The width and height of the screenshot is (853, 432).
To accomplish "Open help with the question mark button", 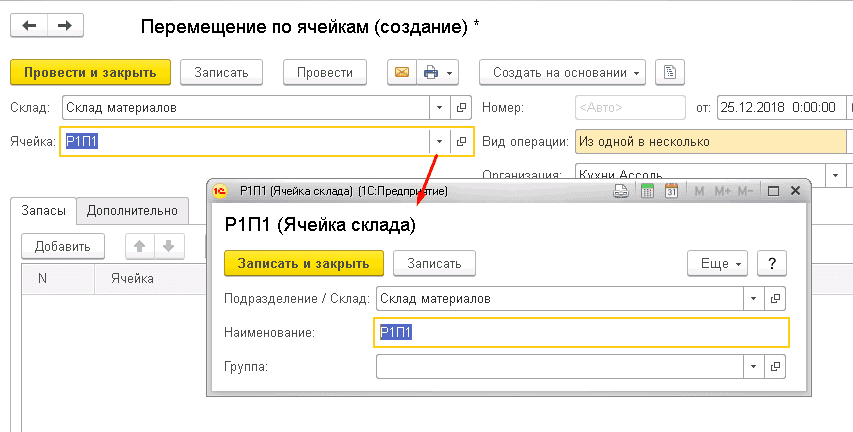I will click(771, 263).
